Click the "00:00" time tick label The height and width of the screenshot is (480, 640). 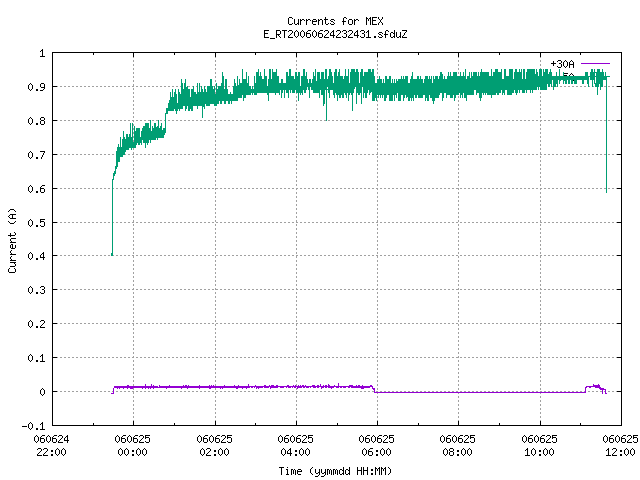[x=132, y=452]
